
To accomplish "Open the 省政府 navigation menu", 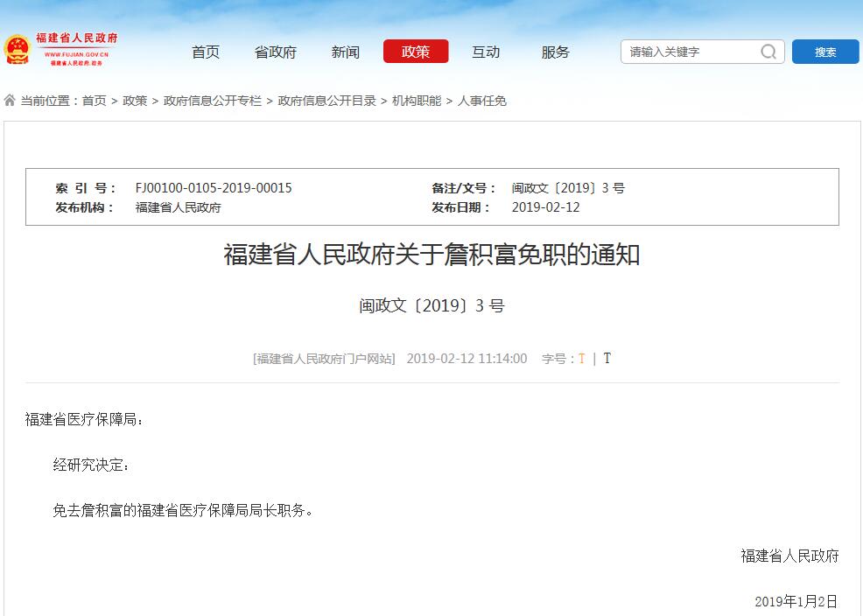I will pyautogui.click(x=275, y=52).
